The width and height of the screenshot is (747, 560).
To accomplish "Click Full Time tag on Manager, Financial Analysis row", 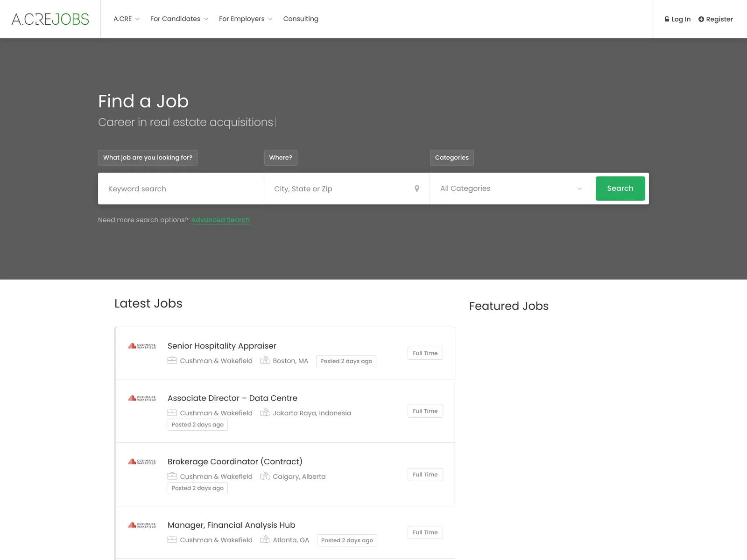I will [425, 532].
